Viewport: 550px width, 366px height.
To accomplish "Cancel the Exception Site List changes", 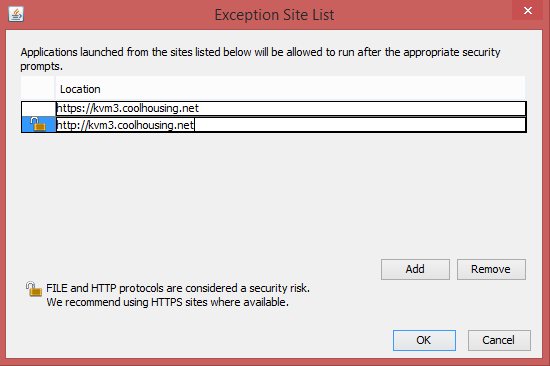I will [x=499, y=340].
